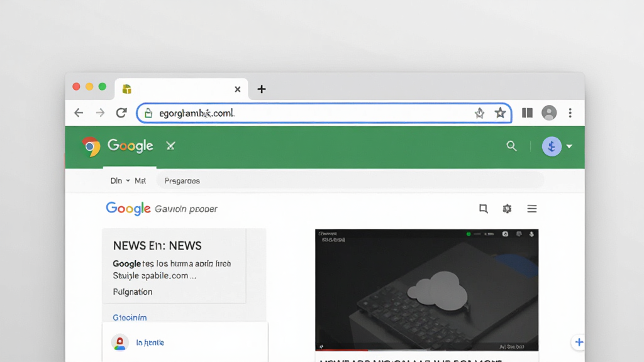Image resolution: width=644 pixels, height=362 pixels.
Task: Open the hamburger menu on the page
Action: [x=532, y=209]
